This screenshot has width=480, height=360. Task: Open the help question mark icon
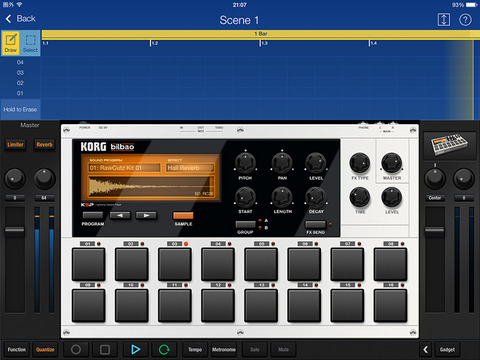(x=465, y=20)
